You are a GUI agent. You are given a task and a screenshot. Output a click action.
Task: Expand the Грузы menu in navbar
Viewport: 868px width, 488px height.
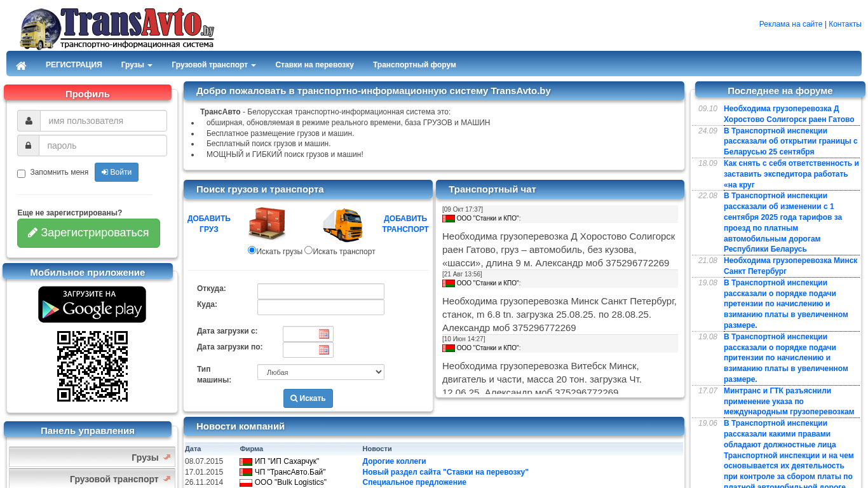click(137, 65)
